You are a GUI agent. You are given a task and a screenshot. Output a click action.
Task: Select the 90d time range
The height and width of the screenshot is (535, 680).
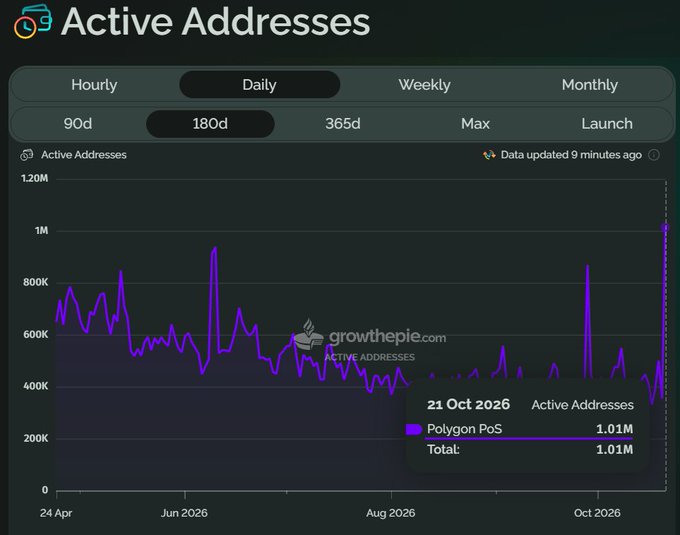click(x=78, y=124)
